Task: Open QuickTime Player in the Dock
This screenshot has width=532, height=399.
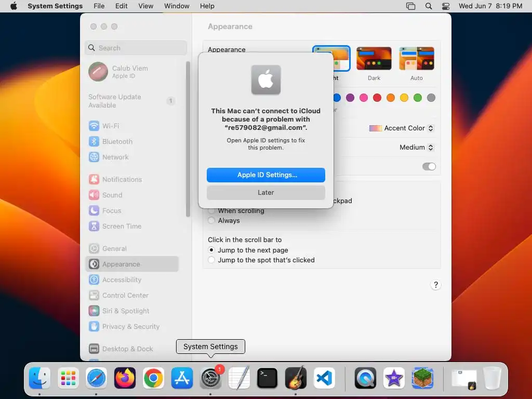Action: click(x=365, y=378)
